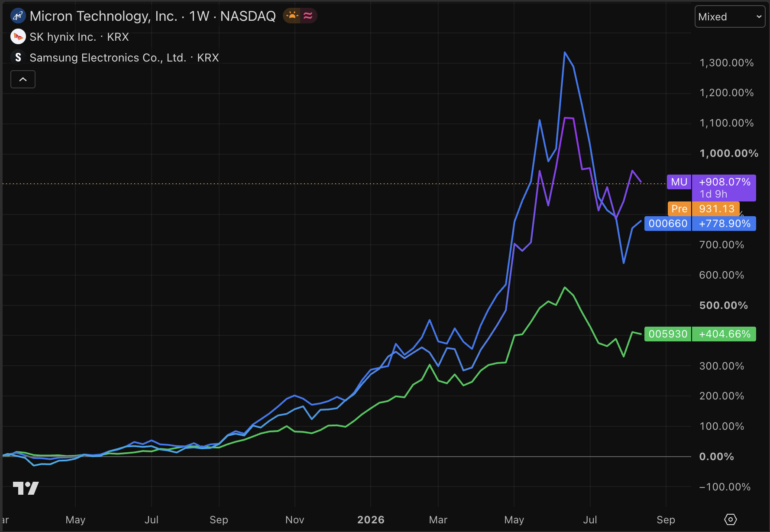The height and width of the screenshot is (532, 770).
Task: Open the Mixed scale dropdown
Action: click(x=730, y=17)
